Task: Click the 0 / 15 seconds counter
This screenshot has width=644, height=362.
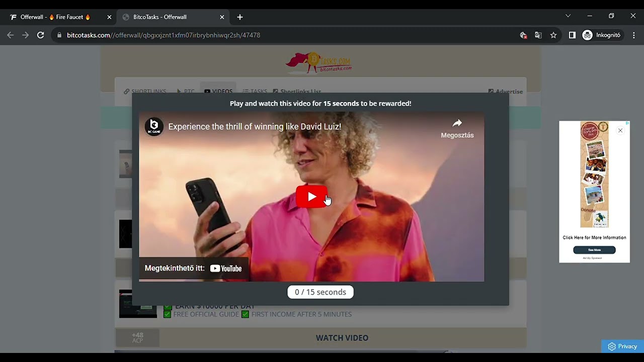Action: coord(320,292)
